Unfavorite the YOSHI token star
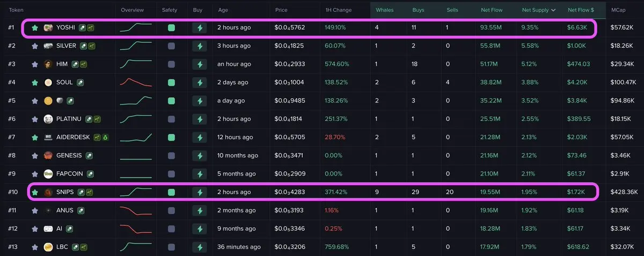Image resolution: width=644 pixels, height=256 pixels. click(35, 27)
